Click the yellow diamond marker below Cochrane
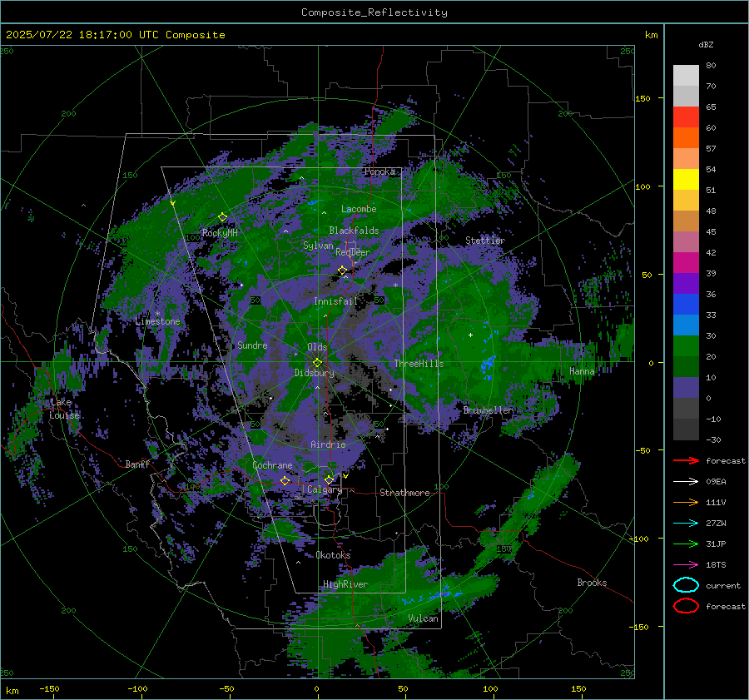The image size is (749, 700). 285,480
